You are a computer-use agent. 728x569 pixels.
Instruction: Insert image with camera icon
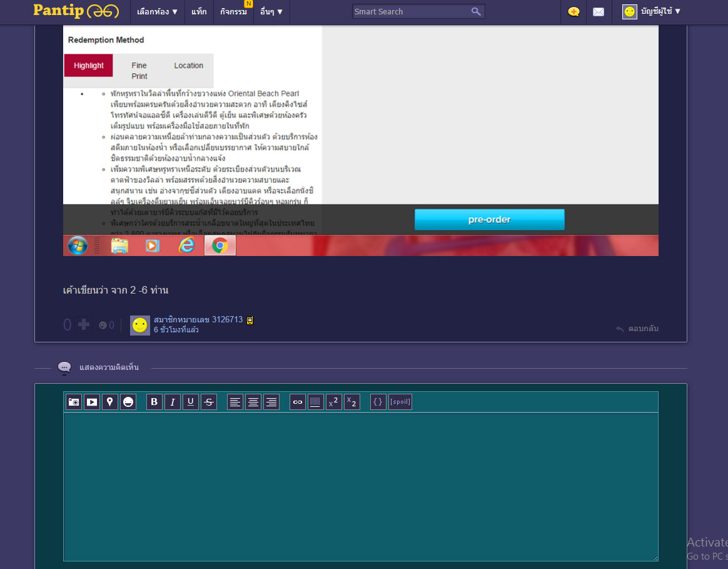tap(74, 402)
